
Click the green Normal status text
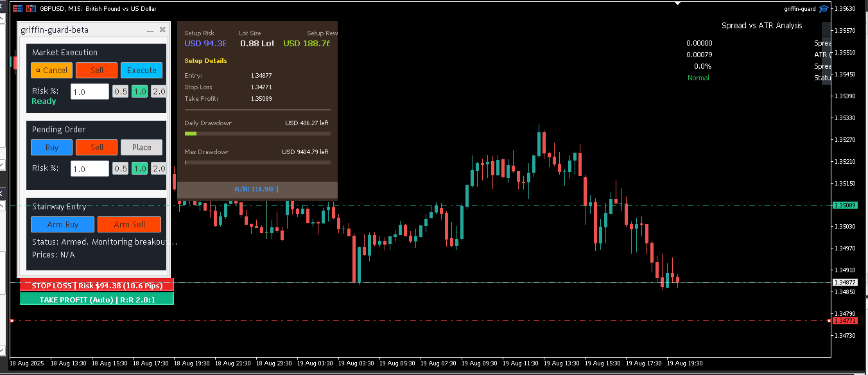[x=699, y=78]
